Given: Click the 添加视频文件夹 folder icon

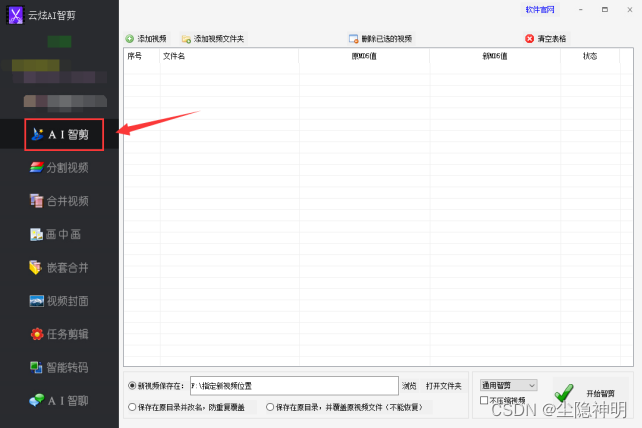Looking at the screenshot, I should [x=186, y=39].
